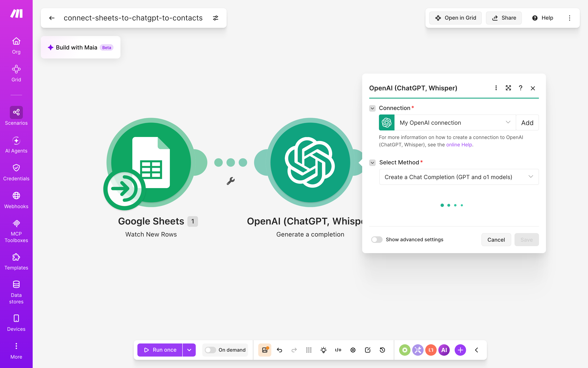Open Webhooks in the sidebar

point(16,200)
